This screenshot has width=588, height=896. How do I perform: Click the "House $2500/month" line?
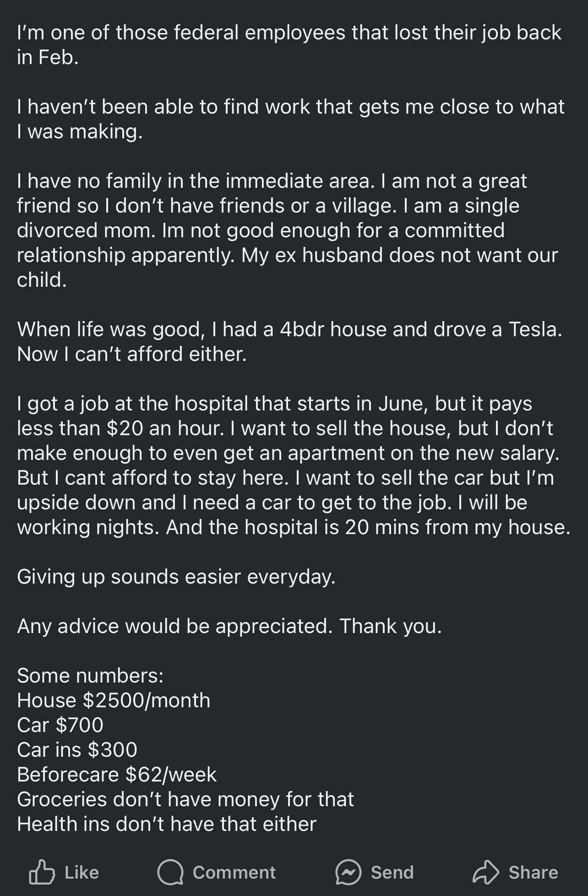click(x=114, y=700)
